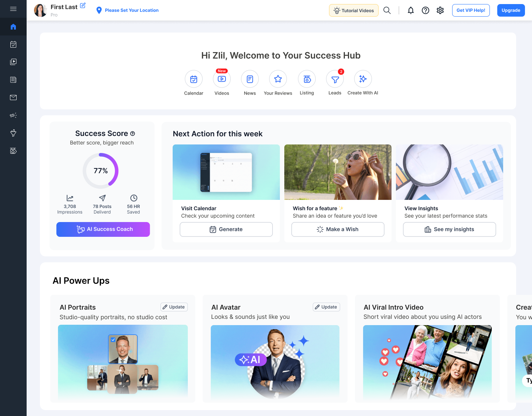Click the Visit Calendar card image

coord(226,172)
